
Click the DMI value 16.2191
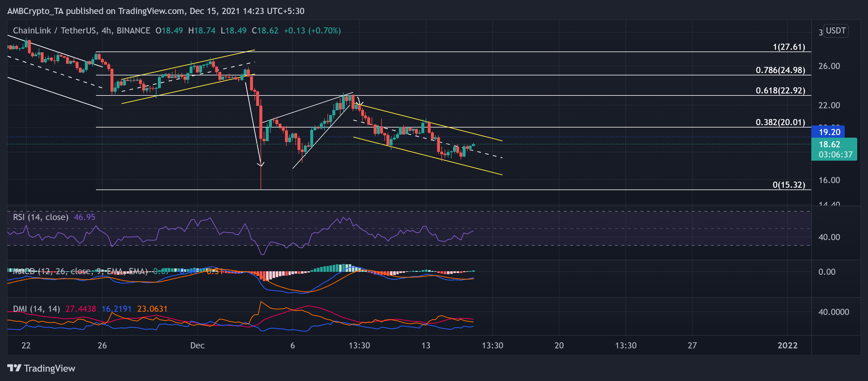coord(117,309)
